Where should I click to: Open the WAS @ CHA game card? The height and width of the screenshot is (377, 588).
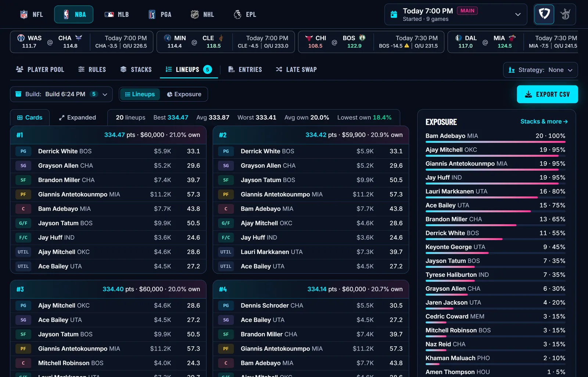coord(82,42)
